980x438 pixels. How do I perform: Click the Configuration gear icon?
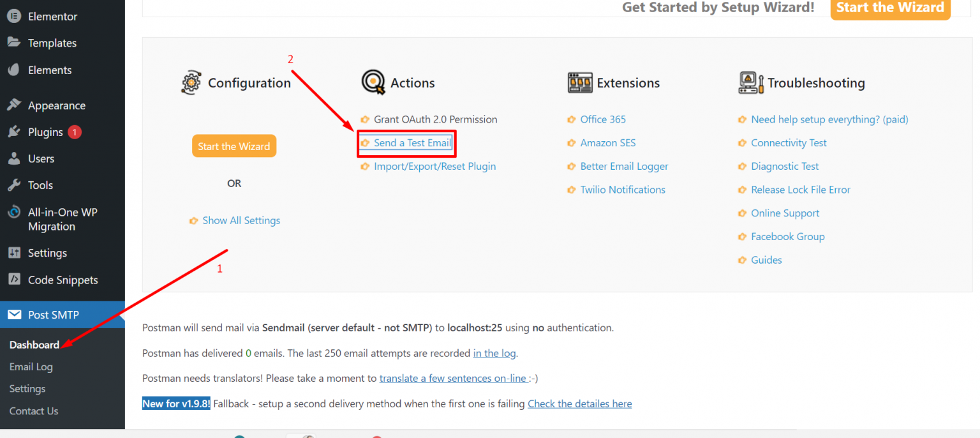[191, 82]
